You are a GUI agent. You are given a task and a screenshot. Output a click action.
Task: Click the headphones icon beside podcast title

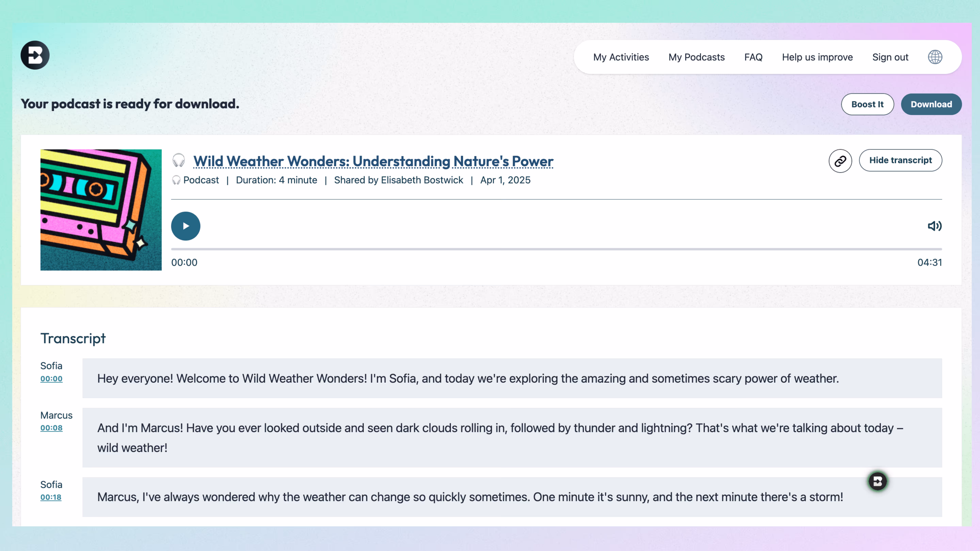178,161
